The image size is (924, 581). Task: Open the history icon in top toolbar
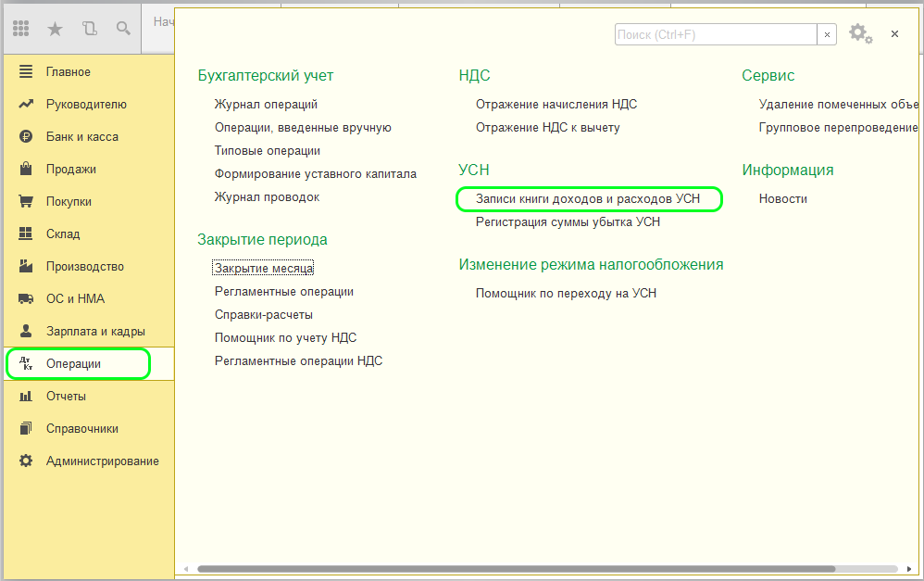click(89, 29)
